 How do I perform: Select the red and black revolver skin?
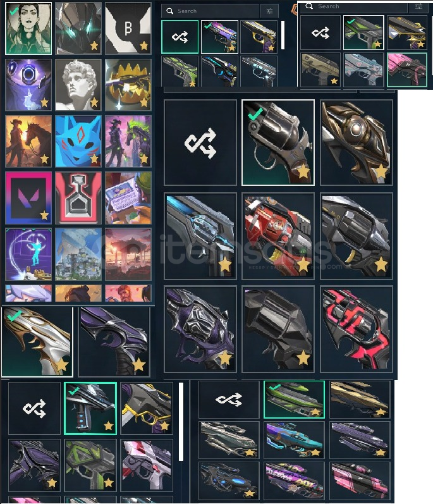[x=357, y=329]
